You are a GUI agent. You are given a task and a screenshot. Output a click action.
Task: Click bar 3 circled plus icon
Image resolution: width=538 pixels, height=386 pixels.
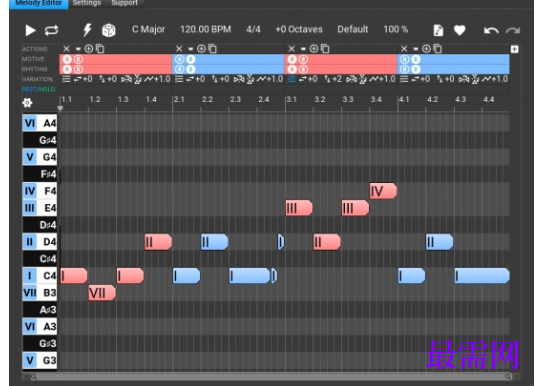(x=314, y=49)
